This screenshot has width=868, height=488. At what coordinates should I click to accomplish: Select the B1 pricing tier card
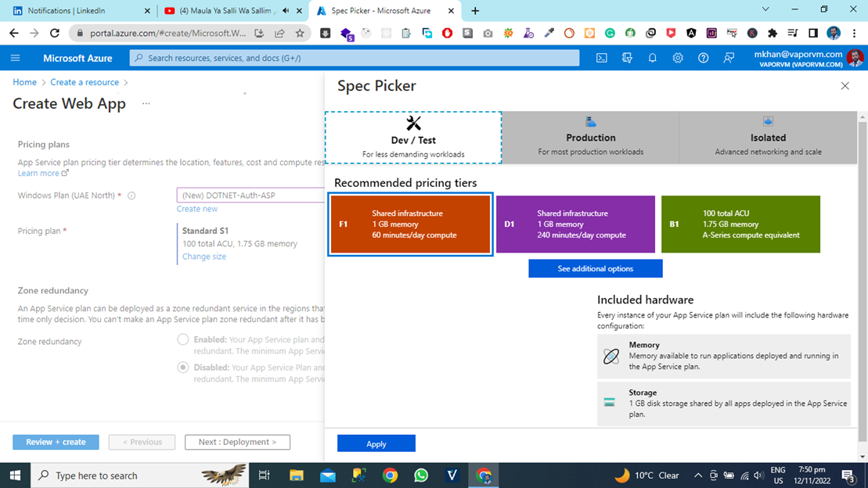(740, 224)
